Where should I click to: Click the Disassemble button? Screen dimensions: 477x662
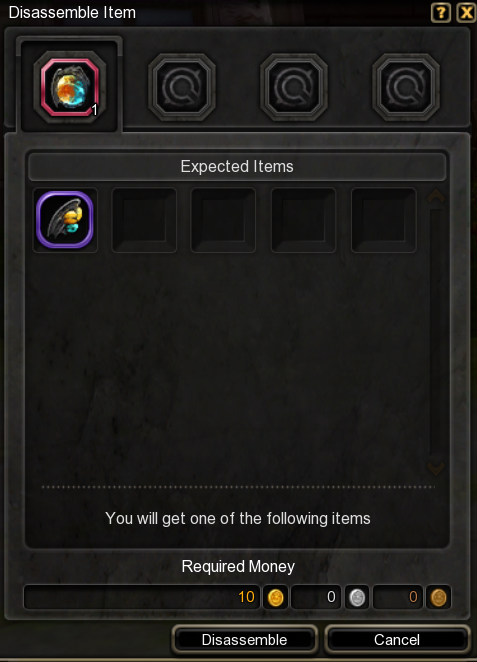tap(244, 640)
